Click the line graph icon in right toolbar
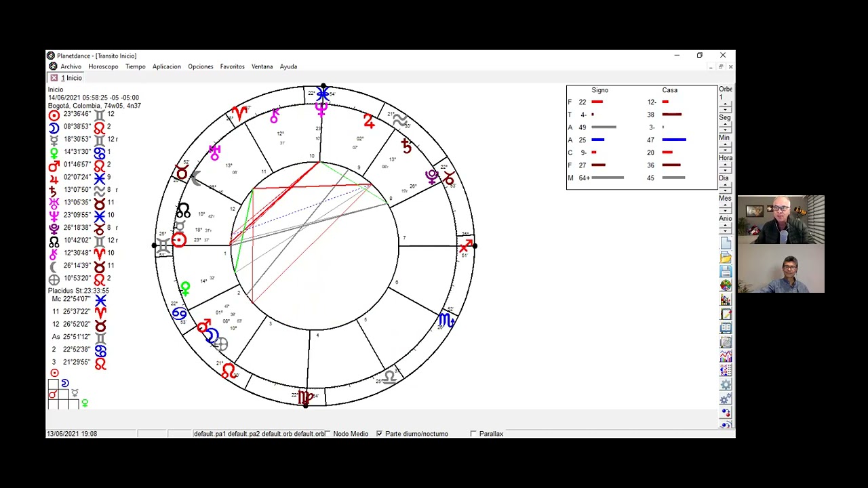Screen dimensions: 868x488 click(x=726, y=357)
